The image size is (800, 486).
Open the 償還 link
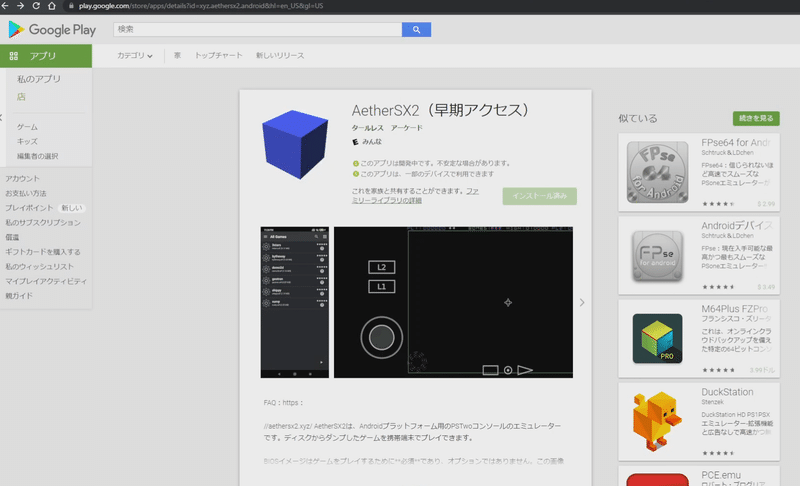click(12, 237)
